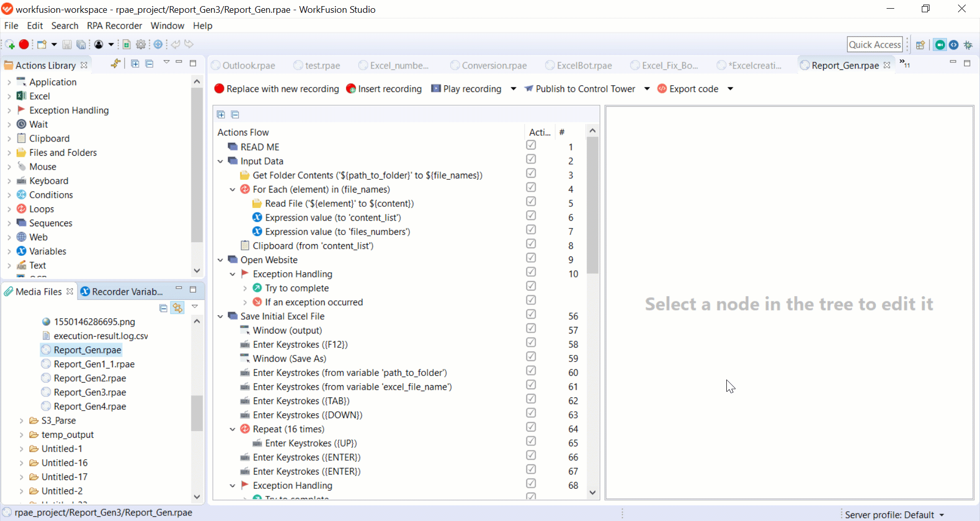Viewport: 980px width, 521px height.
Task: Click the link-with-editor arrows in Actions Library
Action: pyautogui.click(x=116, y=64)
